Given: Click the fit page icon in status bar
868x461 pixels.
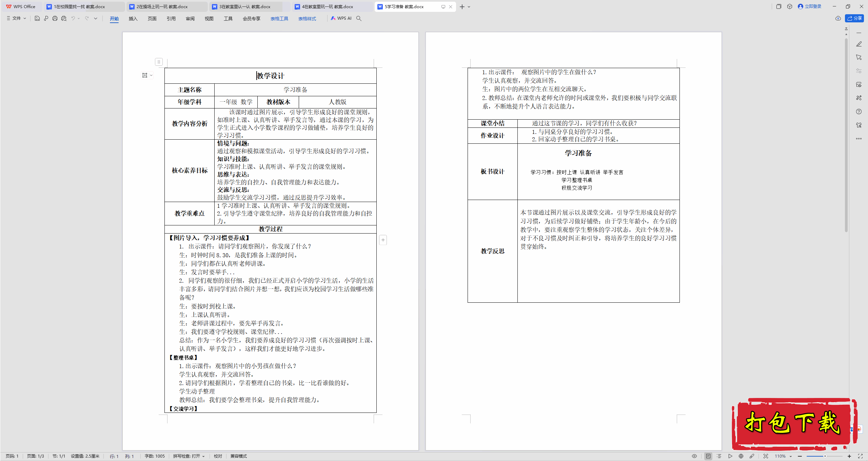Looking at the screenshot, I should tap(766, 456).
